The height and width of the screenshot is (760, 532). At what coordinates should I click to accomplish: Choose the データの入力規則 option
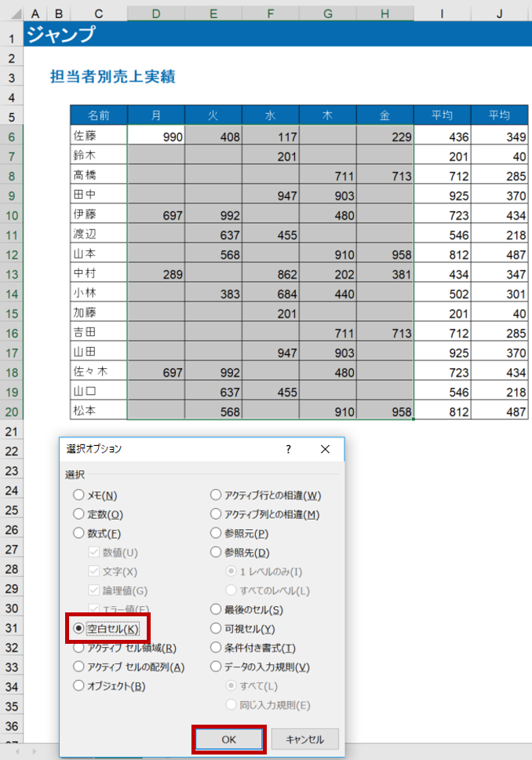(x=217, y=667)
